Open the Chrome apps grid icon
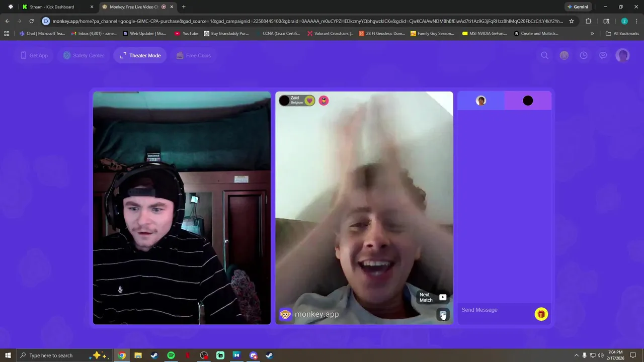 pyautogui.click(x=7, y=34)
